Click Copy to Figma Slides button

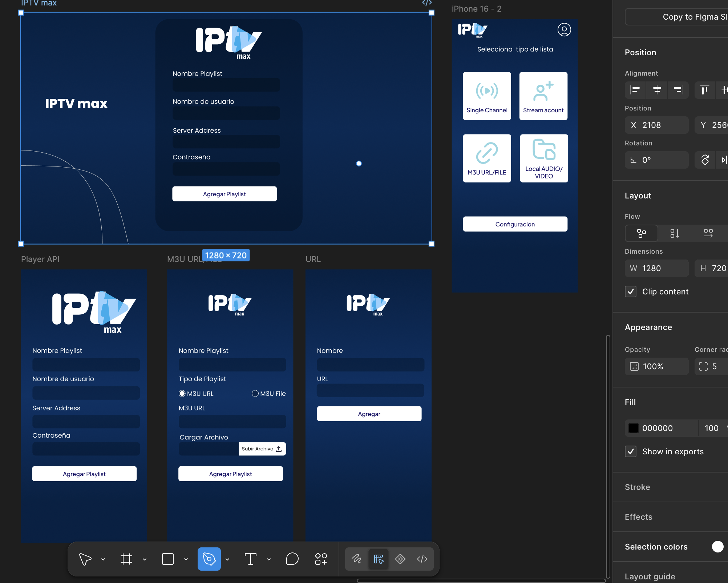(676, 17)
